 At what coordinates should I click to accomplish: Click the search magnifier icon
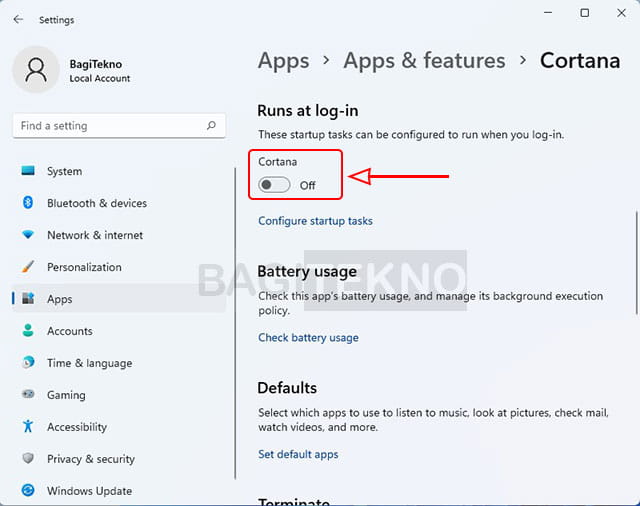click(211, 125)
